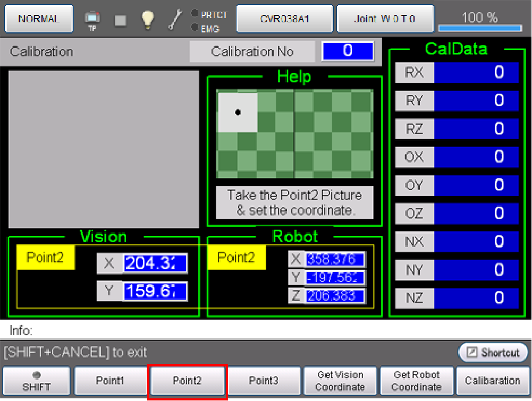Screen dimensions: 532x401
Task: Edit the Calibration No field
Action: coord(347,51)
